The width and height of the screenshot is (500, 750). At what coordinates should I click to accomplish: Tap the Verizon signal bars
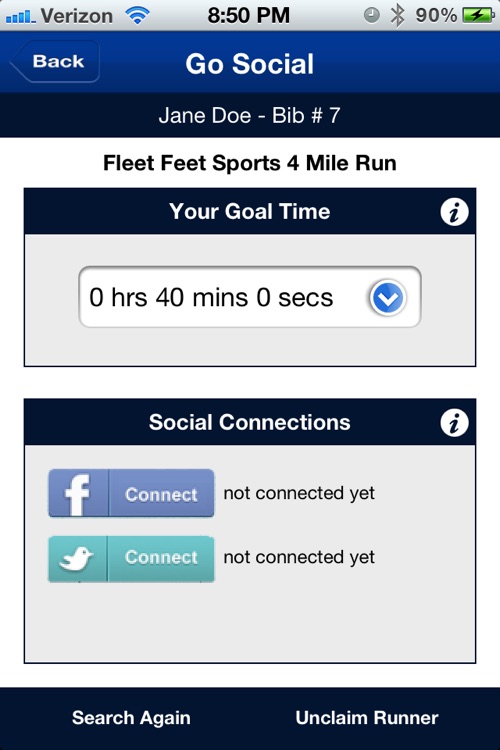pos(21,17)
